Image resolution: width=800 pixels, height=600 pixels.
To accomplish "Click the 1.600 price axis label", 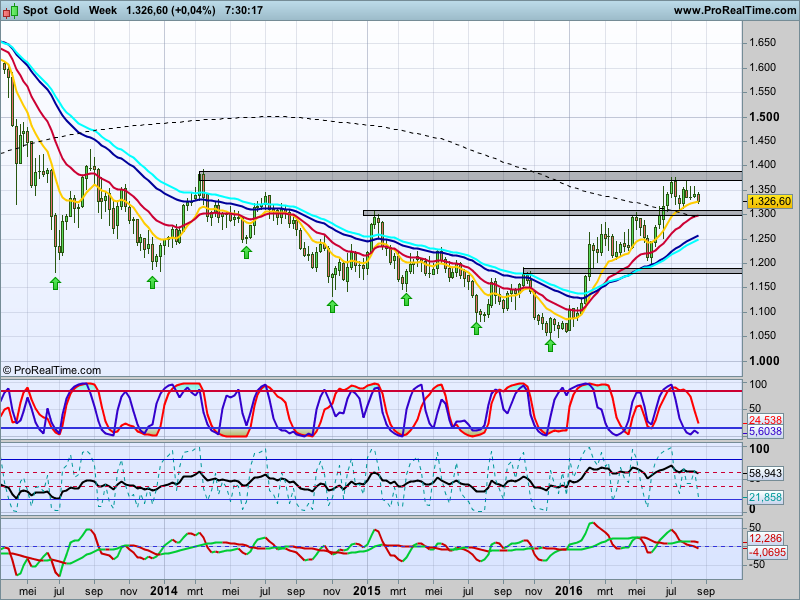I will pyautogui.click(x=762, y=67).
